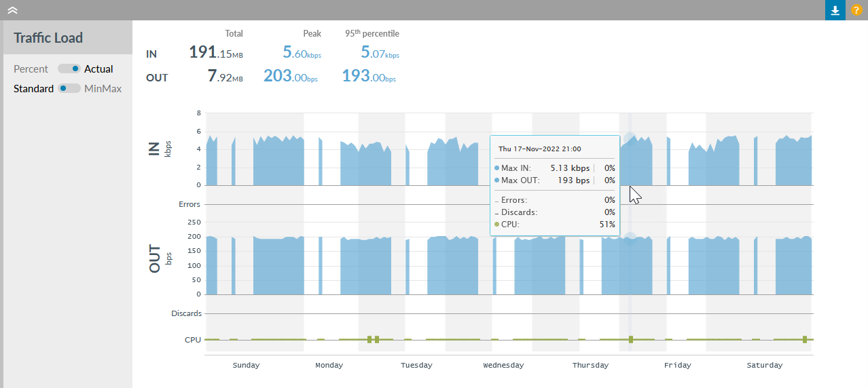The width and height of the screenshot is (868, 388).
Task: Click the highlighted data point on IN chart
Action: click(x=630, y=138)
